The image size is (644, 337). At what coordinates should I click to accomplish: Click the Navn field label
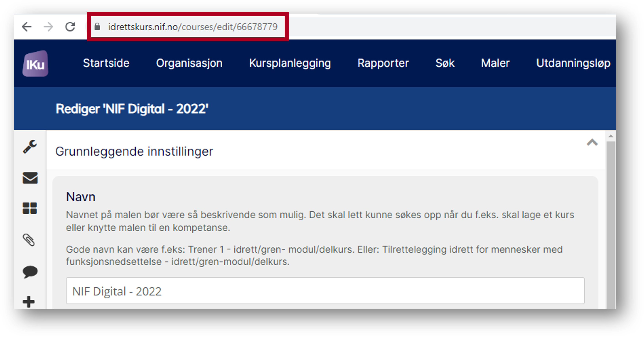coord(81,197)
